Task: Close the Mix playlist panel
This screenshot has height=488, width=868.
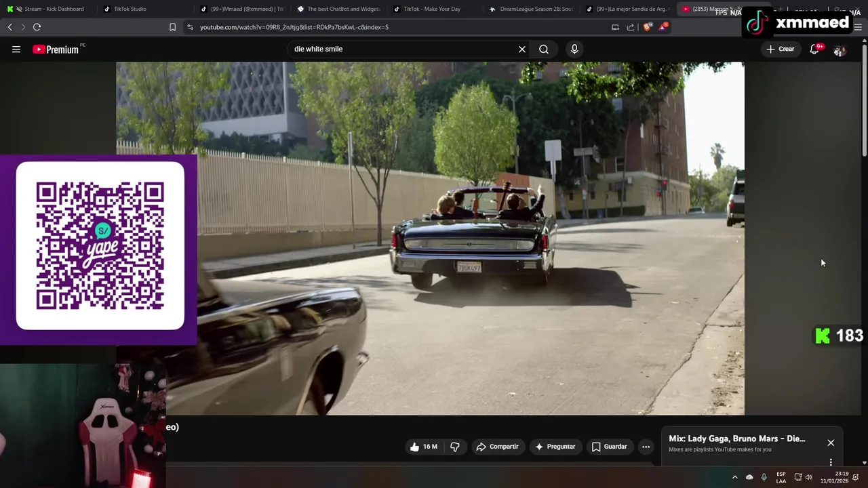Action: (x=831, y=443)
